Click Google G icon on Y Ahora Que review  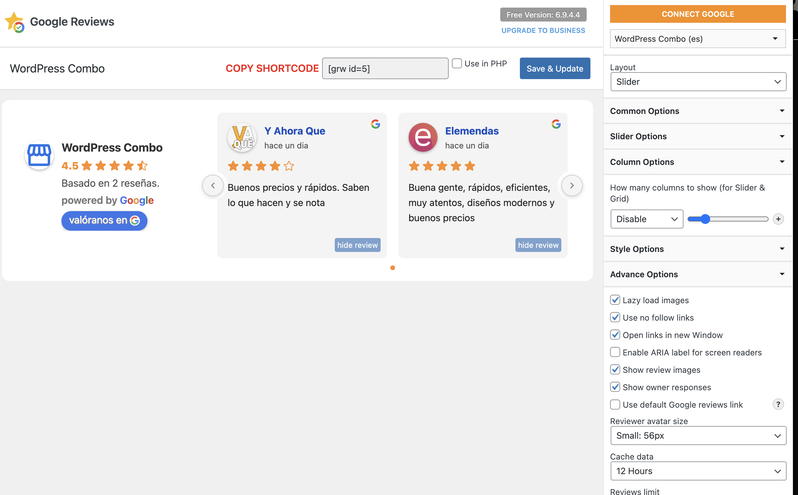coord(376,124)
